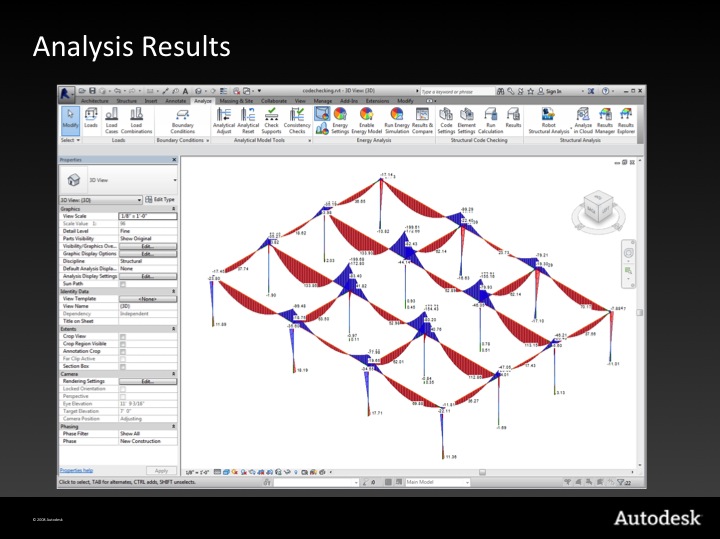Click Enable Energy Model
This screenshot has width=720, height=539.
pyautogui.click(x=366, y=121)
